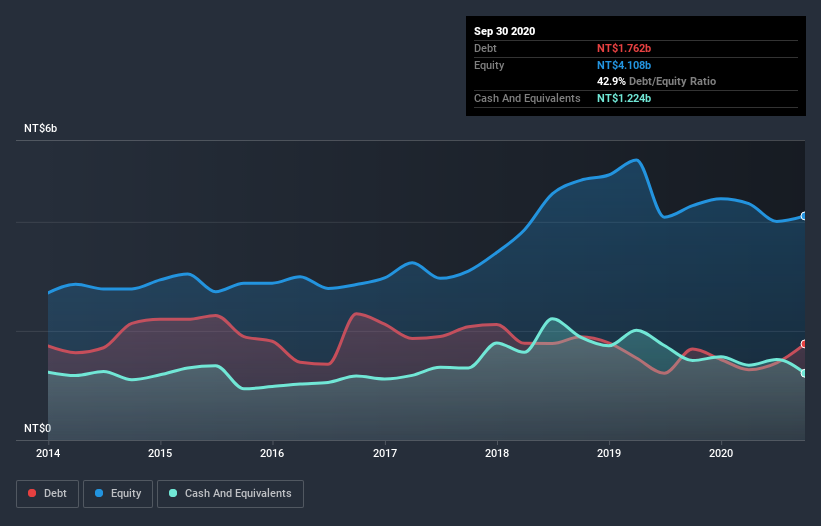The image size is (821, 526).
Task: Click the 2020 x-axis label
Action: [721, 453]
